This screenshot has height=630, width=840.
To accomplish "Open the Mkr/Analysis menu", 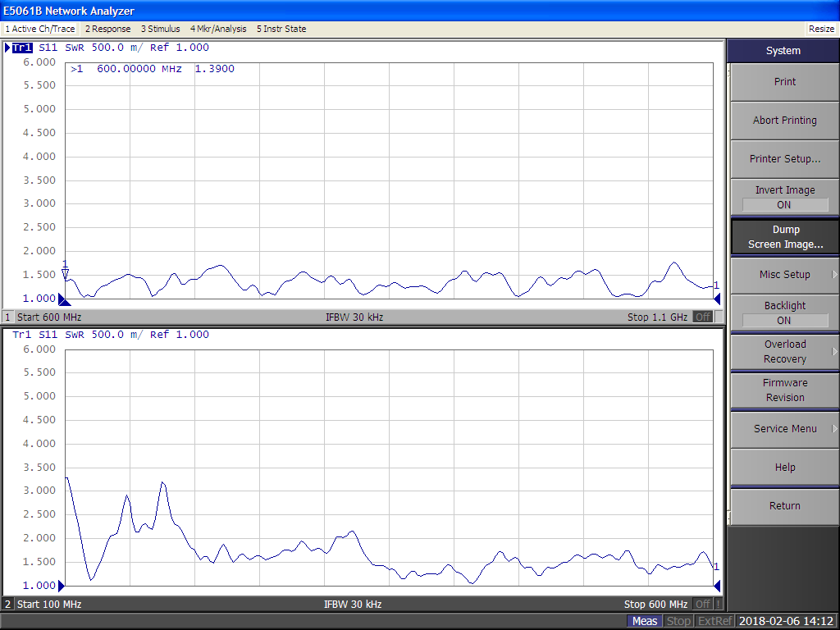I will point(217,29).
